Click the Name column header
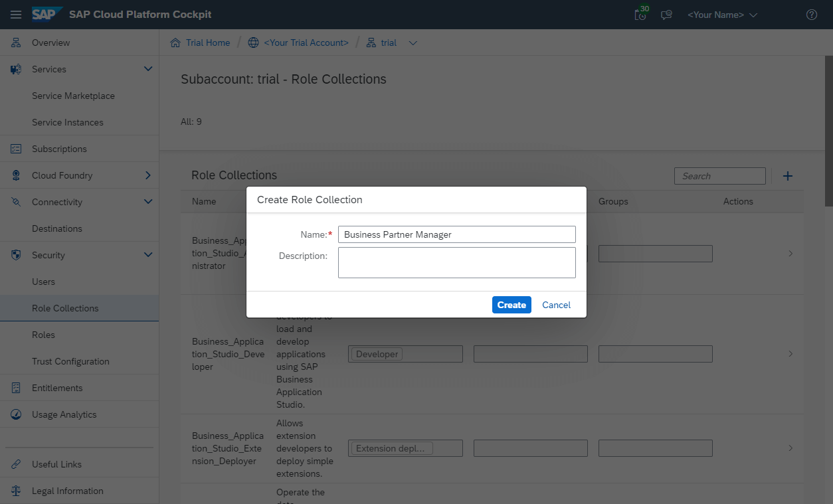833x504 pixels. (204, 201)
